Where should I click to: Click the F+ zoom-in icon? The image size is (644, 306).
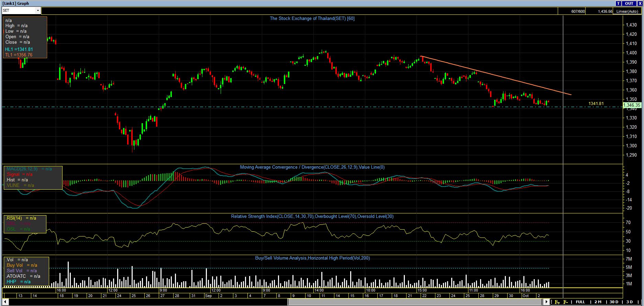tap(557, 302)
